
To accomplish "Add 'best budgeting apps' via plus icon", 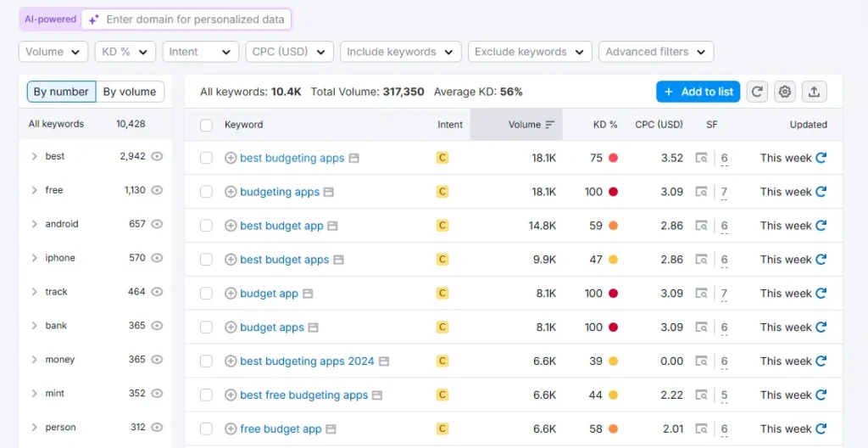I will click(x=231, y=158).
